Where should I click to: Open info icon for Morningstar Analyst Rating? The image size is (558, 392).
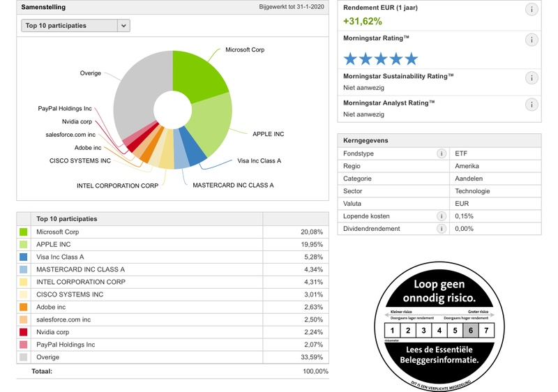pyautogui.click(x=531, y=105)
